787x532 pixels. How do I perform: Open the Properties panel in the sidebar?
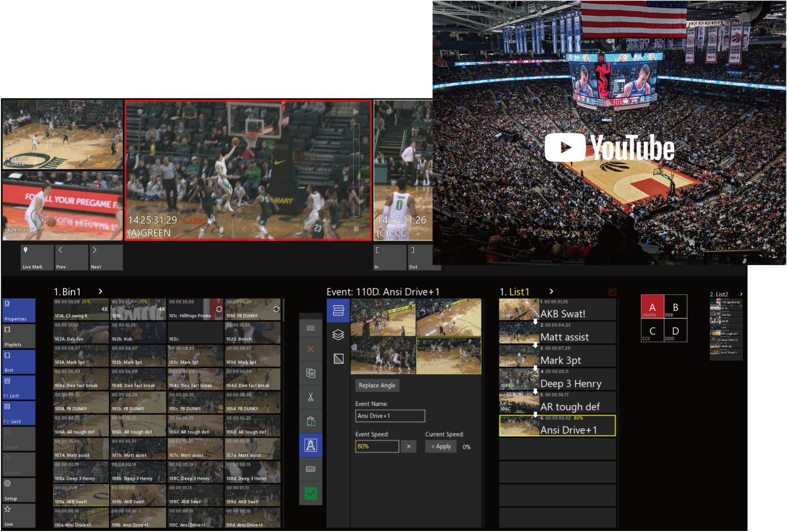[x=19, y=311]
